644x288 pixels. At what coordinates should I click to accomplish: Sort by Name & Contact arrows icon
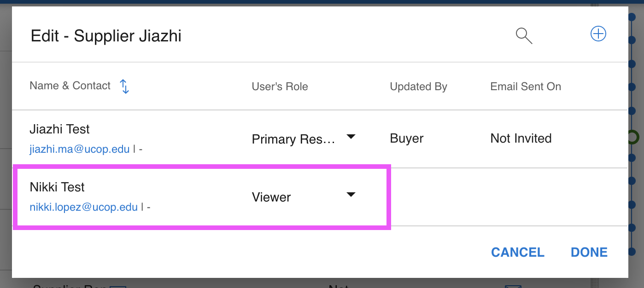[x=124, y=86]
